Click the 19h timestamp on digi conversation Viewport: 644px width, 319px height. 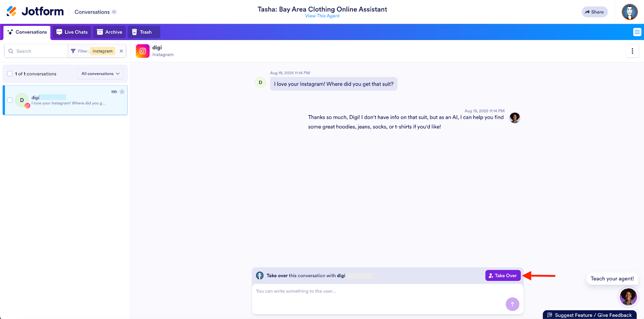tap(114, 92)
